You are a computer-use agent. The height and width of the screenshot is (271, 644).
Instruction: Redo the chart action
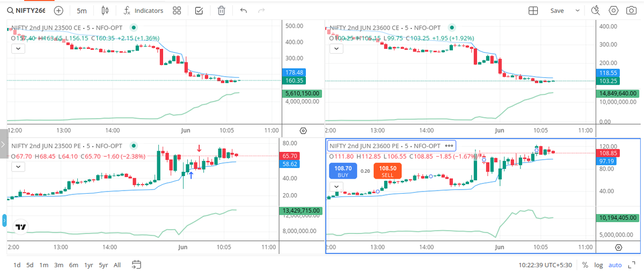tap(261, 11)
